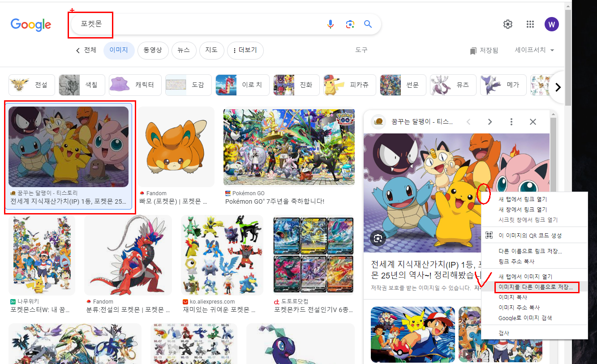597x364 pixels.
Task: Filter by the 전설 chip
Action: (x=32, y=85)
